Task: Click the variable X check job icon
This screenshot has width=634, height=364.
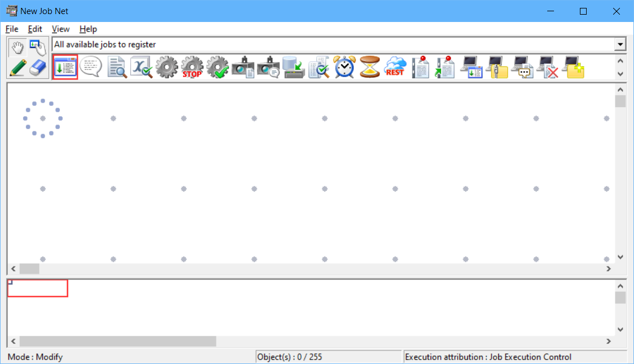Action: pos(141,67)
